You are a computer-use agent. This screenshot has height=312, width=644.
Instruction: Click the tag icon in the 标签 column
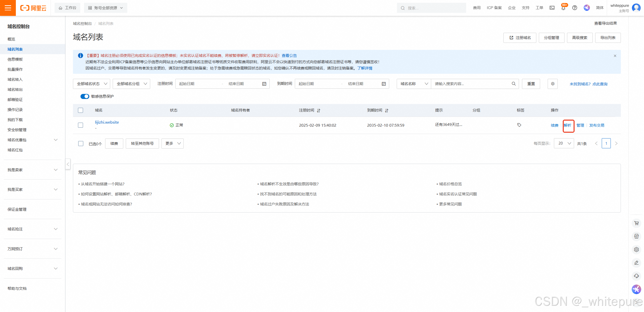pyautogui.click(x=519, y=125)
